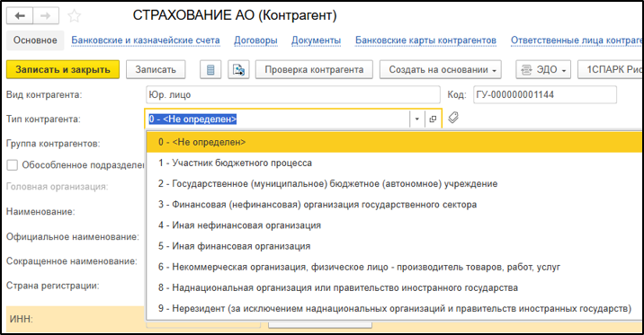Open the list icon button beside Записать

(210, 70)
